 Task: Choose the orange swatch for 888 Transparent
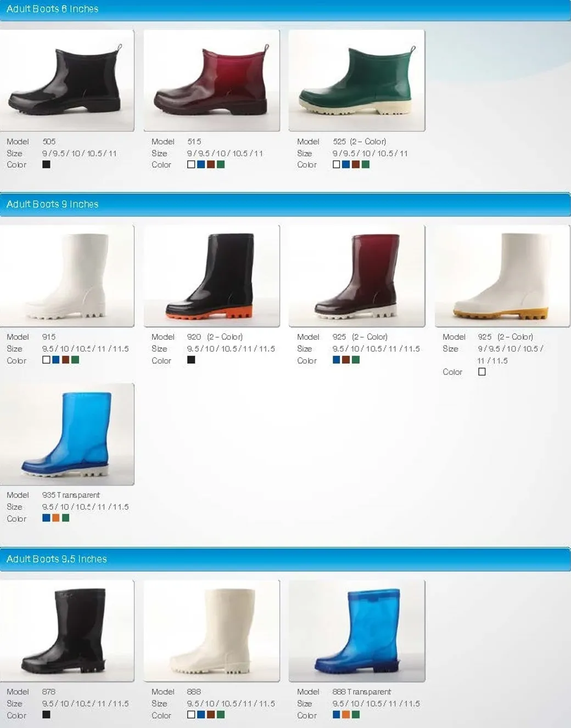click(x=346, y=714)
